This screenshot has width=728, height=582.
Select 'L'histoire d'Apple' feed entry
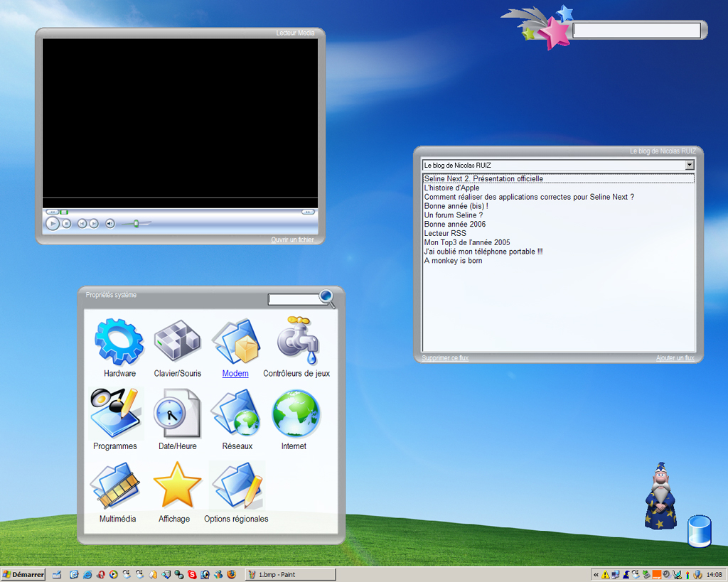(451, 188)
